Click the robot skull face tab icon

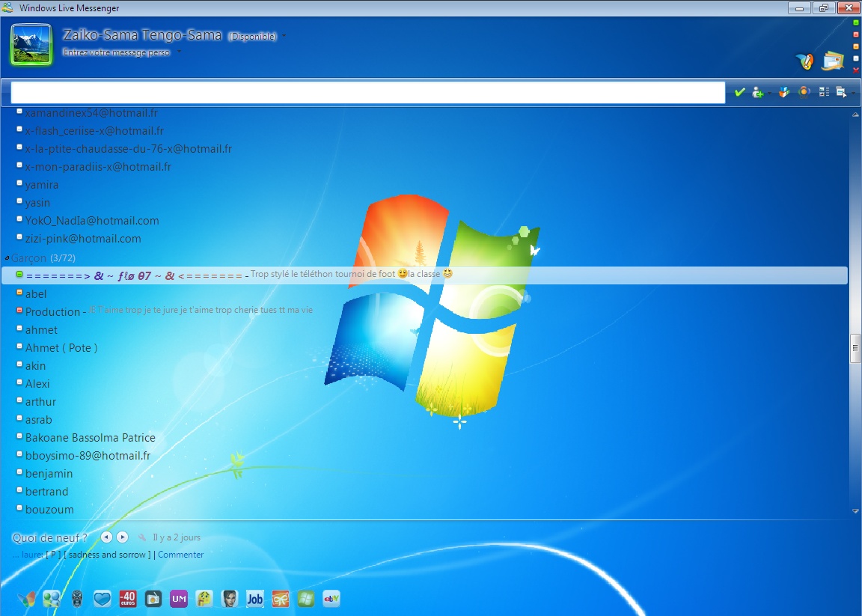pos(77,598)
